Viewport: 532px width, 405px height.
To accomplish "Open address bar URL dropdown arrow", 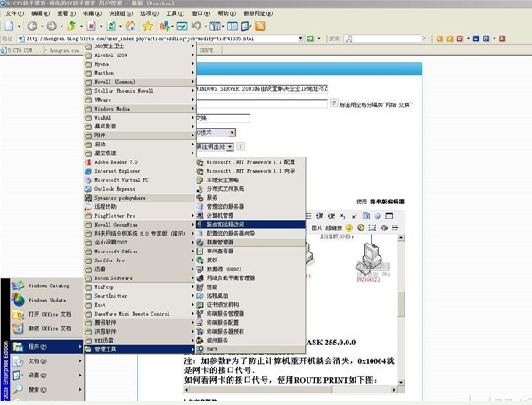I will point(300,38).
